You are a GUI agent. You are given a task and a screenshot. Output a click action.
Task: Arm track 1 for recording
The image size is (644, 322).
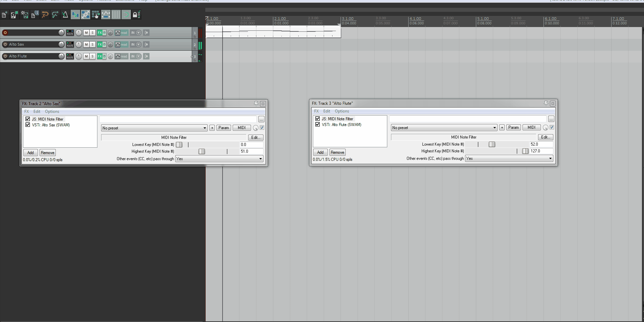pos(5,33)
